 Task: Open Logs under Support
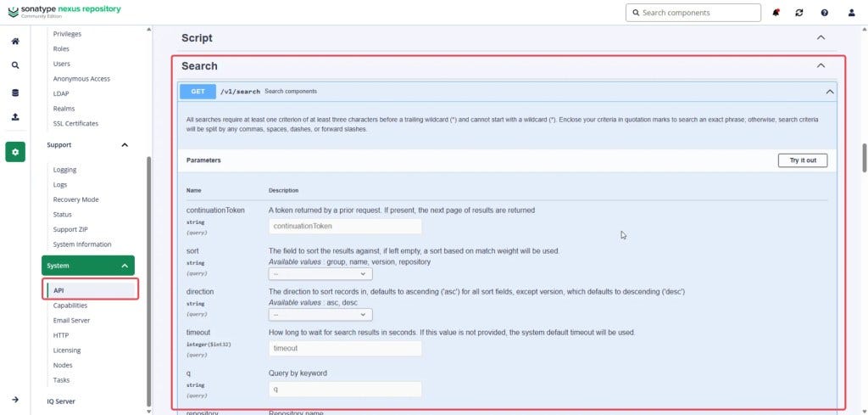[60, 184]
